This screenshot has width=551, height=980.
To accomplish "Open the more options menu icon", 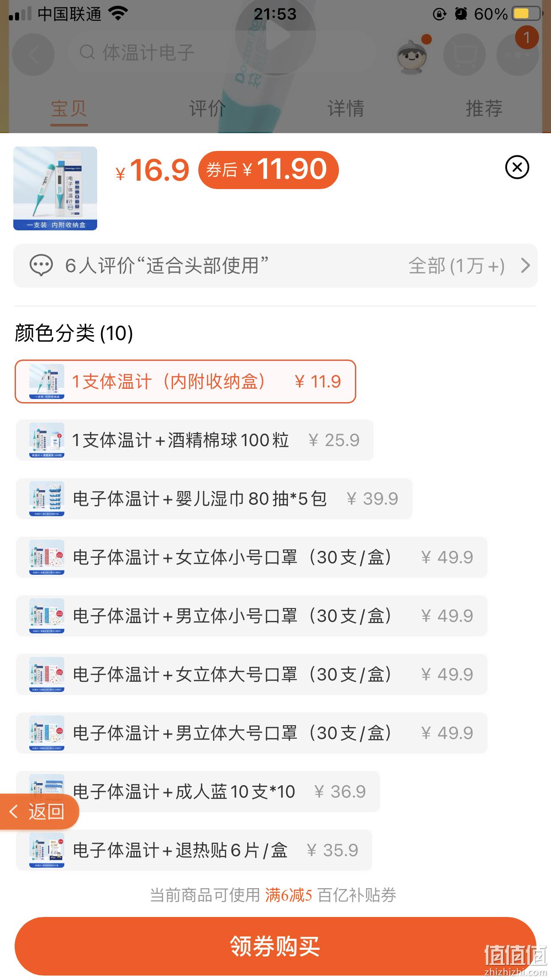I will [518, 55].
